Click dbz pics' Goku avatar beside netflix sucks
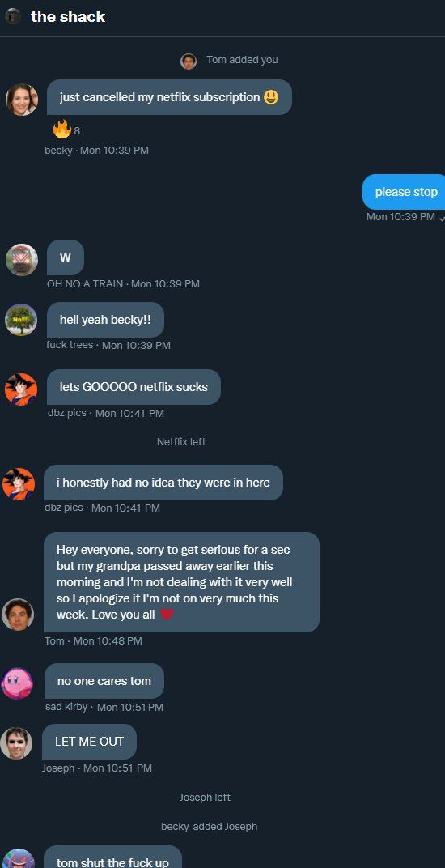The image size is (445, 868). (x=21, y=389)
